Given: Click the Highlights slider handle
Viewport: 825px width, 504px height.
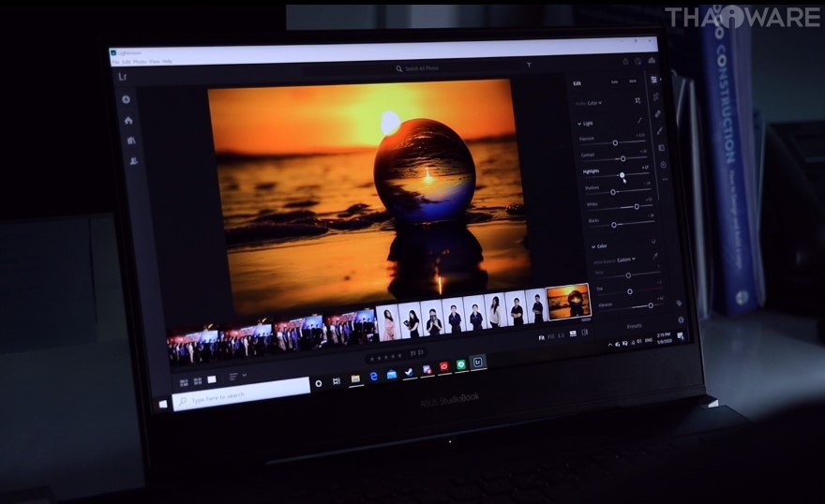Looking at the screenshot, I should [x=622, y=175].
